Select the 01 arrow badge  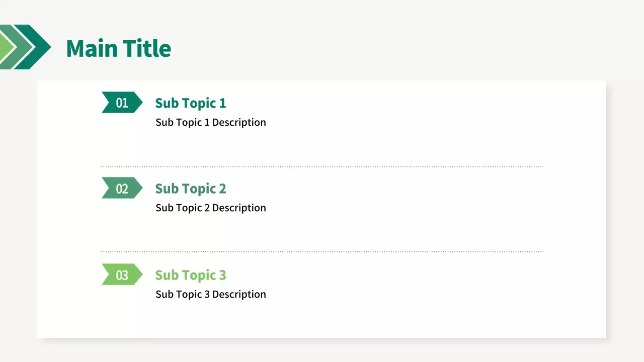tap(122, 103)
